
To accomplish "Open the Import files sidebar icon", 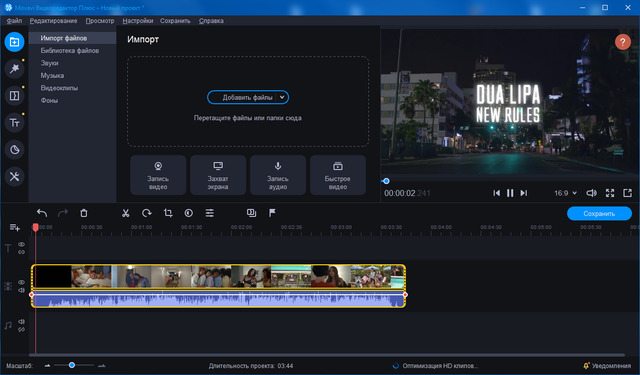I will (14, 42).
